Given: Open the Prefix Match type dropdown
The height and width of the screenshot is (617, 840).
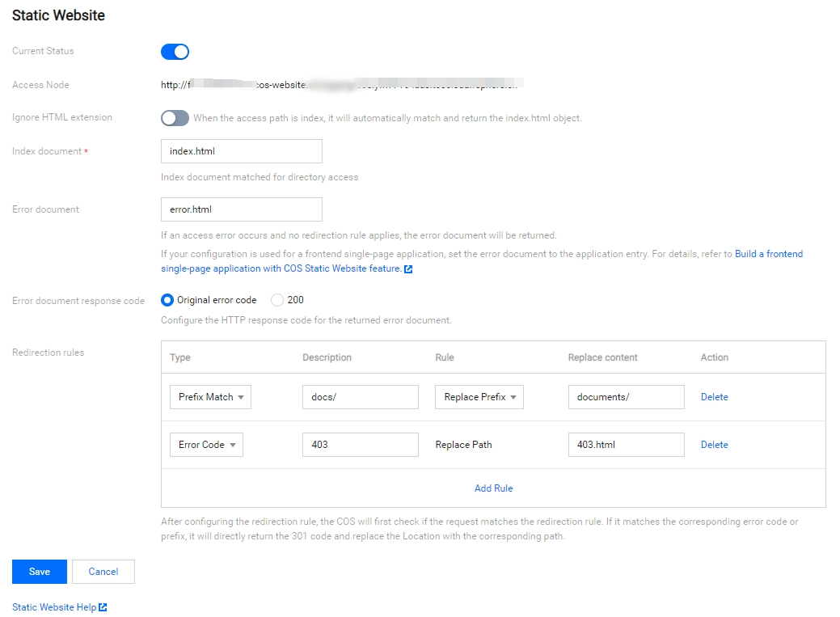Looking at the screenshot, I should pyautogui.click(x=210, y=397).
